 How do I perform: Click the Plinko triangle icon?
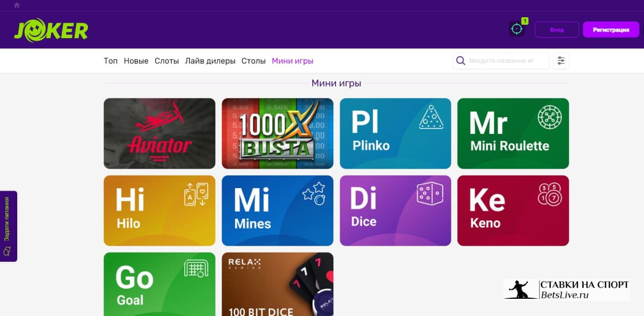click(x=431, y=117)
